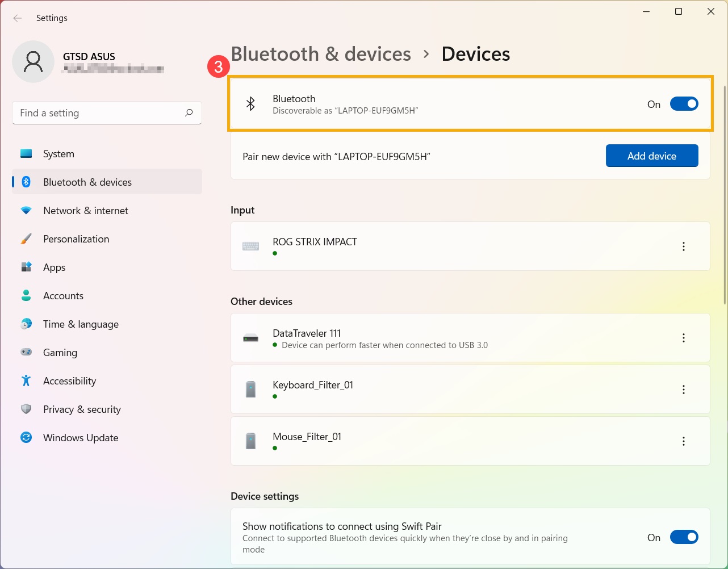Open Network & internet settings

[107, 211]
